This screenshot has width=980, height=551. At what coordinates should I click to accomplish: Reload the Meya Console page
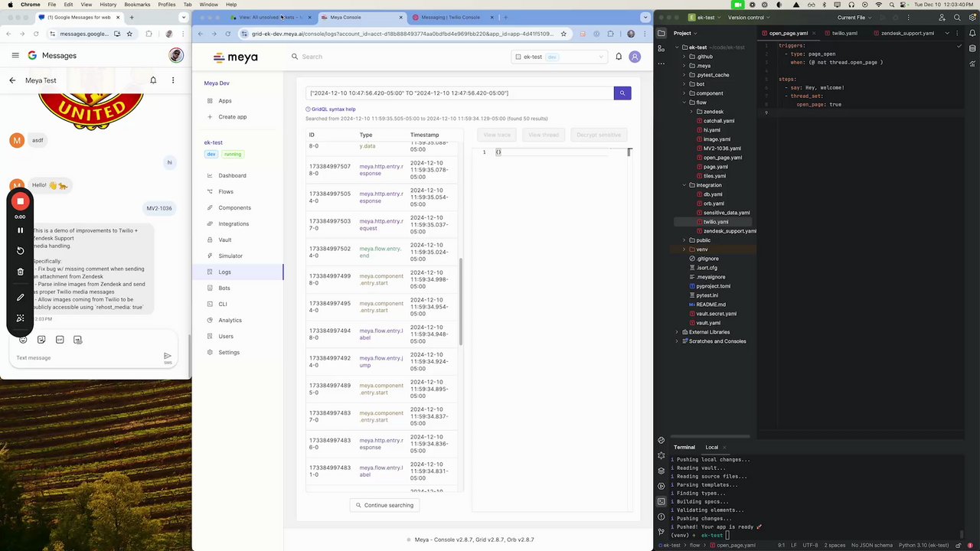[x=227, y=34]
